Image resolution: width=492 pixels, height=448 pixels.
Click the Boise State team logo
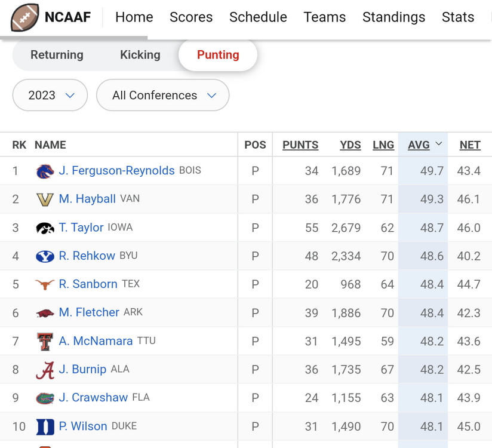pyautogui.click(x=45, y=171)
